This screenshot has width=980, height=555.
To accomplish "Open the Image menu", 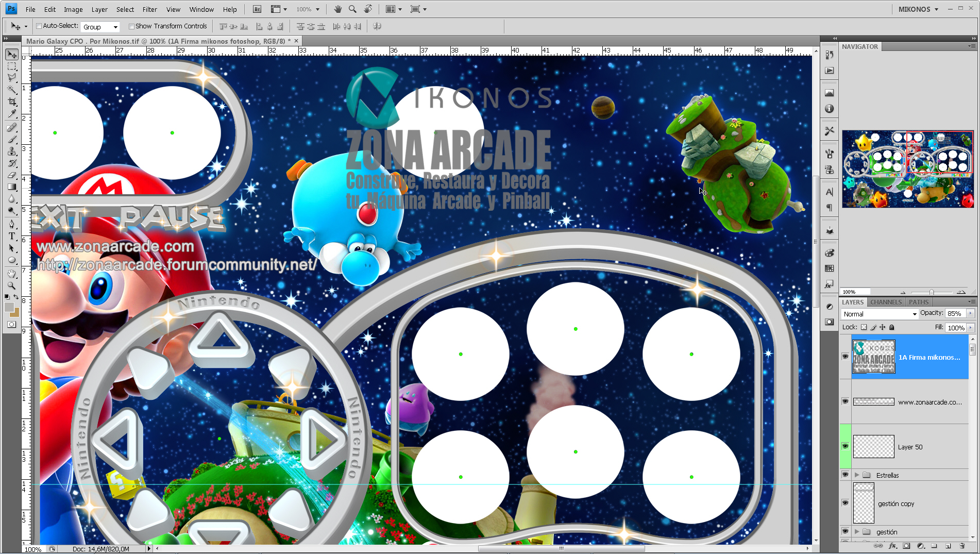I will click(73, 9).
